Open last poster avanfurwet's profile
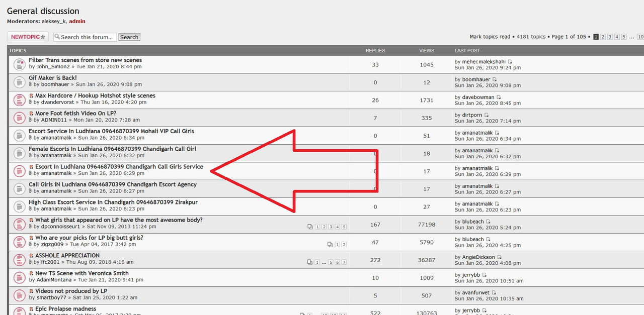The width and height of the screenshot is (644, 315). coord(476,293)
